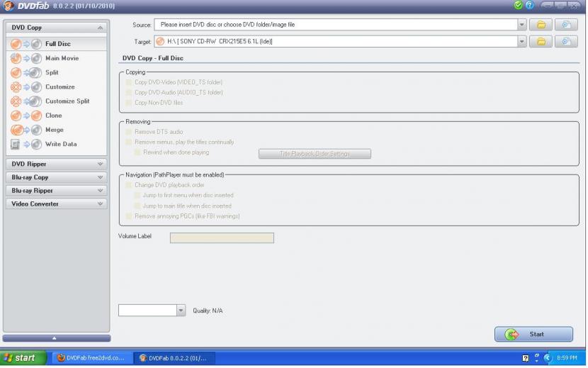Click Start button to begin copy
This screenshot has width=588, height=368.
(535, 335)
